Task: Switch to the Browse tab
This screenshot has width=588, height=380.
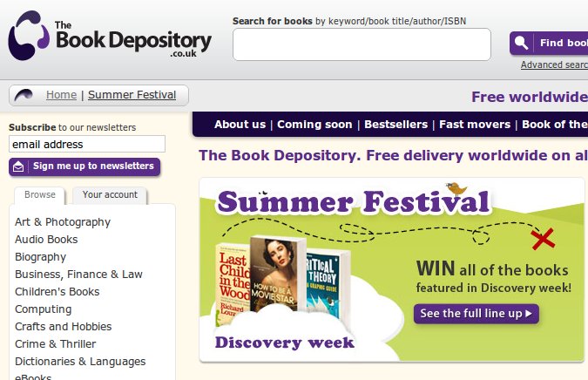Action: coord(40,195)
